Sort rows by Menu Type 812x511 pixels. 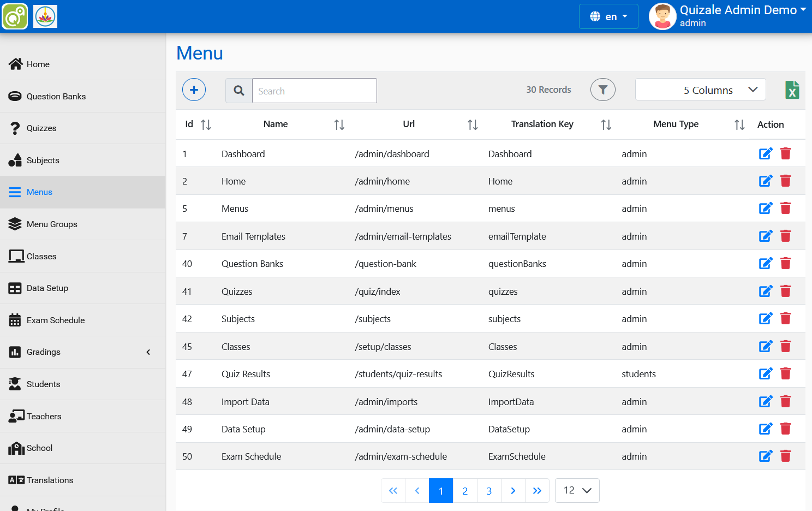tap(739, 124)
